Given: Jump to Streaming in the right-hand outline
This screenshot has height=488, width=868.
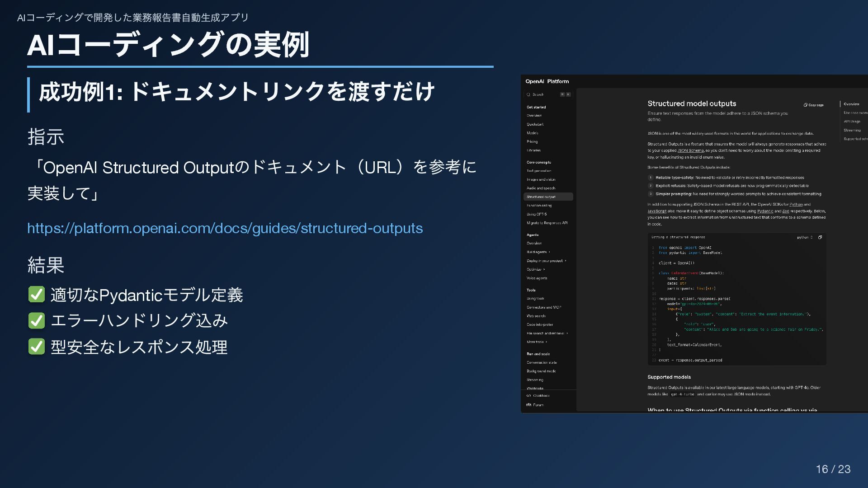Looking at the screenshot, I should [852, 130].
